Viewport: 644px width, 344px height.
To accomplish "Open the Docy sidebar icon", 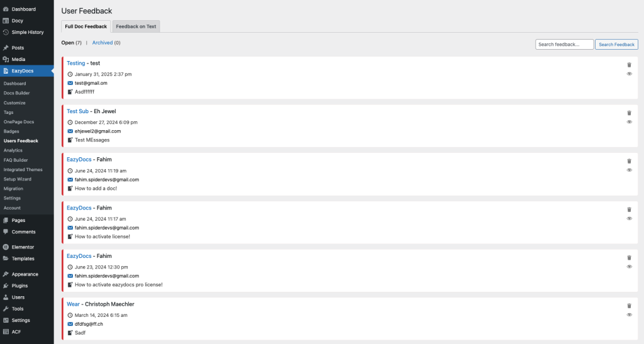I will pos(6,21).
